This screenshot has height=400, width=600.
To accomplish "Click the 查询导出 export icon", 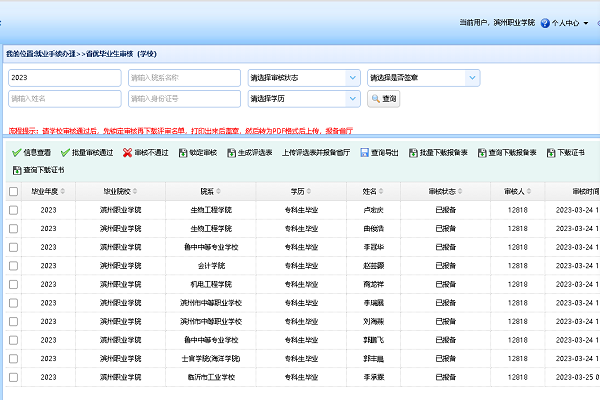I will pos(365,153).
